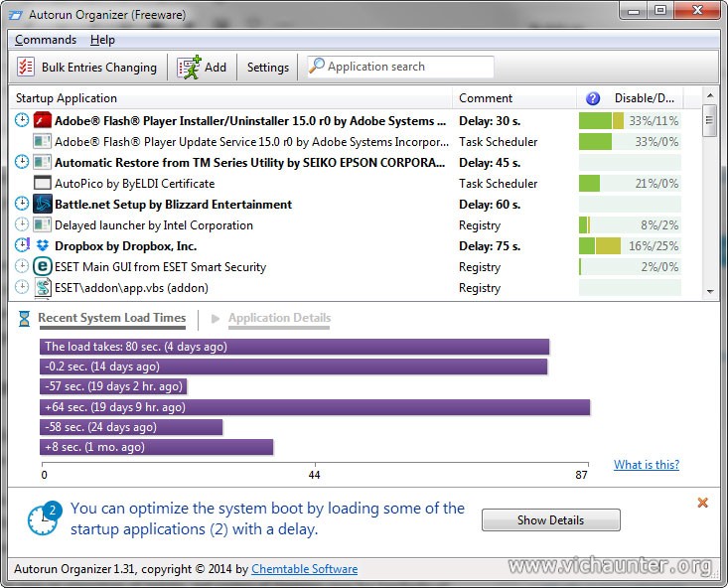Click the Application search field

pos(400,67)
